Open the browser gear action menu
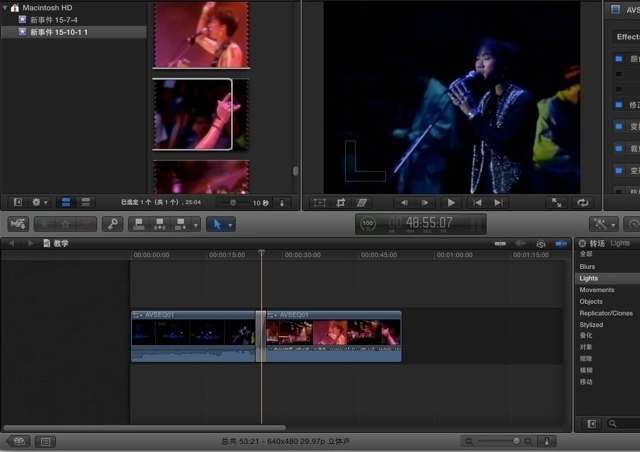This screenshot has width=640, height=452. click(41, 202)
